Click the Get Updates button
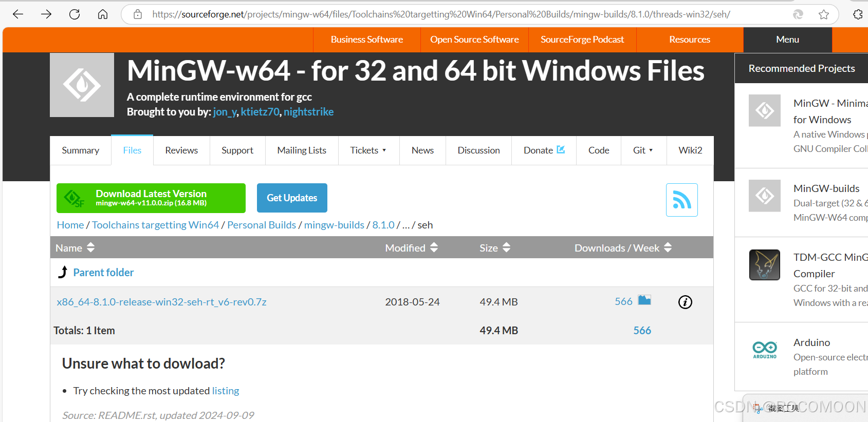Image resolution: width=868 pixels, height=422 pixels. pos(292,198)
